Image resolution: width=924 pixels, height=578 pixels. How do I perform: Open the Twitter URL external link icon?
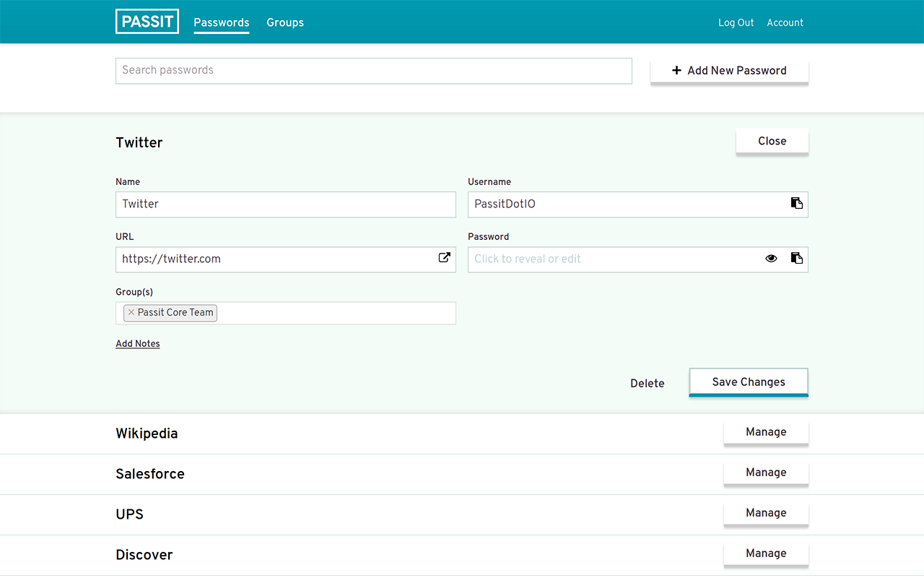click(x=445, y=258)
